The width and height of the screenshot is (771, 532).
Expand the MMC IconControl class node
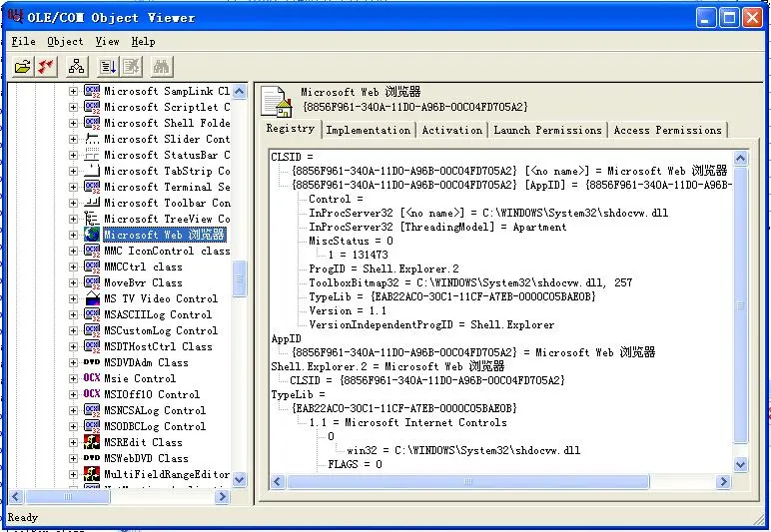73,251
